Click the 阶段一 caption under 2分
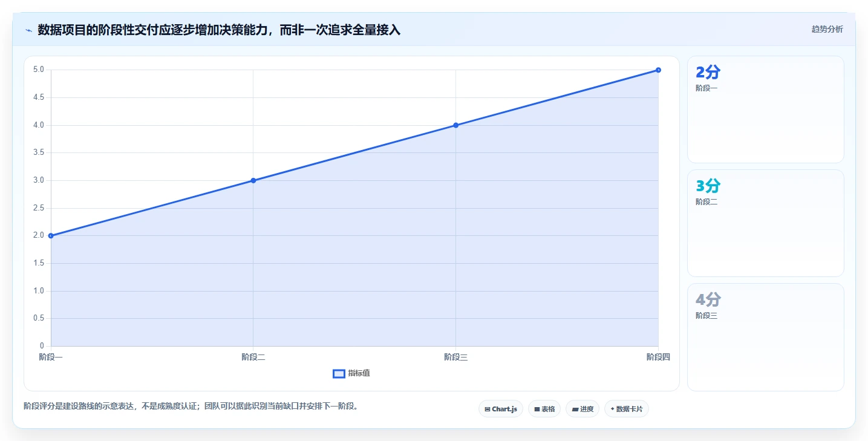The width and height of the screenshot is (868, 441). coord(706,88)
